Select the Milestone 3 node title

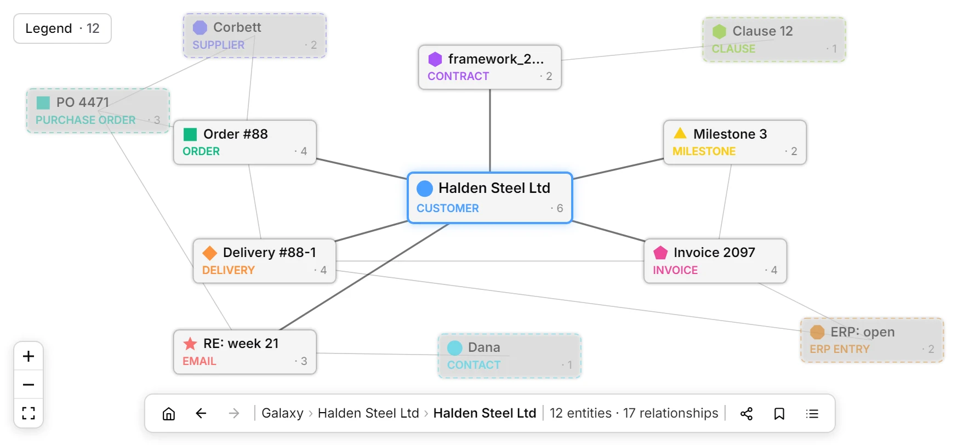tap(730, 134)
